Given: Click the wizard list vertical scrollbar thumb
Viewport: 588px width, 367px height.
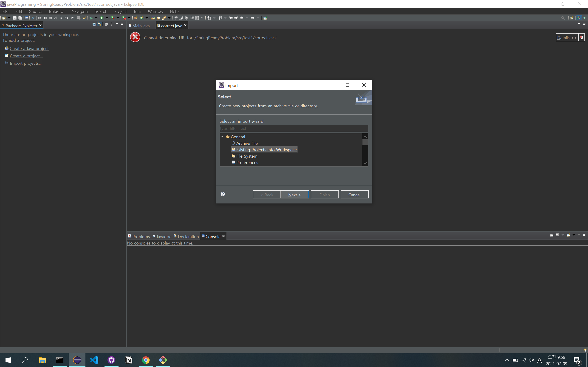Looking at the screenshot, I should click(365, 142).
